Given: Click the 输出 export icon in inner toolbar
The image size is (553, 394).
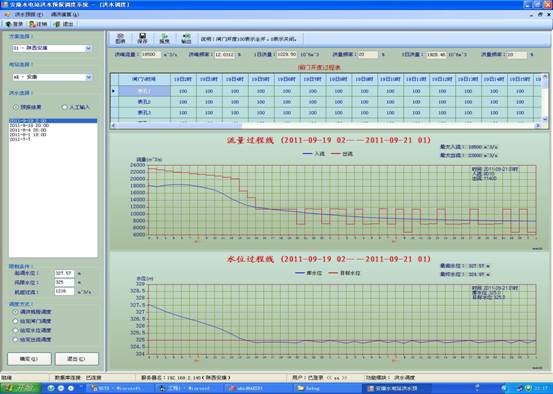Looking at the screenshot, I should coord(186,38).
